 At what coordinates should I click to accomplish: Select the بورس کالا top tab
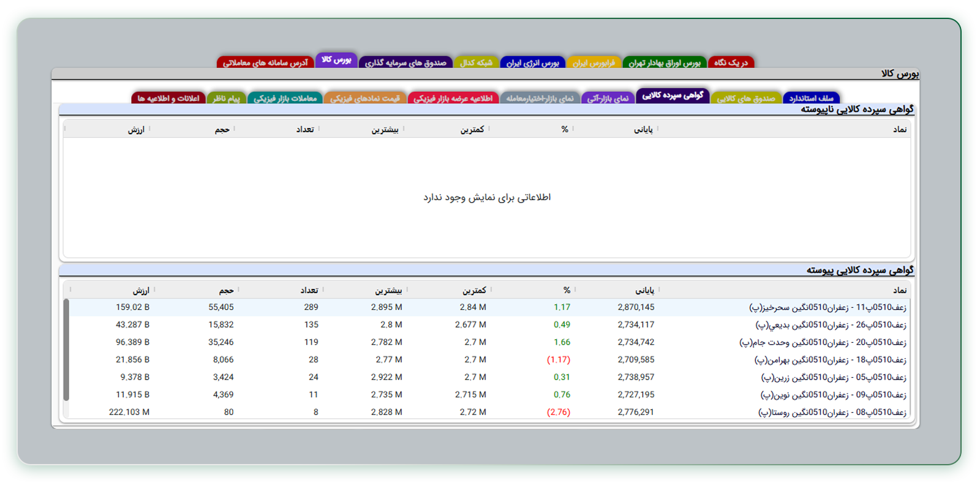tap(336, 60)
